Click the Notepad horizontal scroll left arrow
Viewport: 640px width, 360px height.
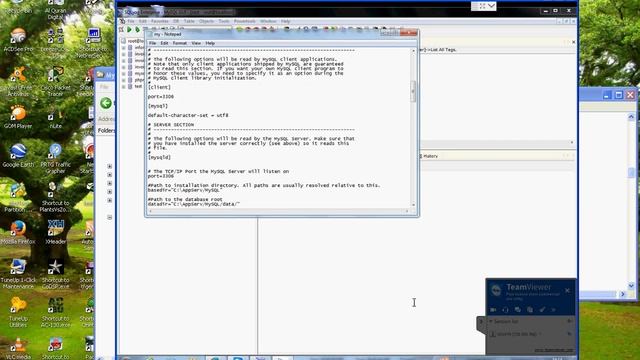[151, 211]
